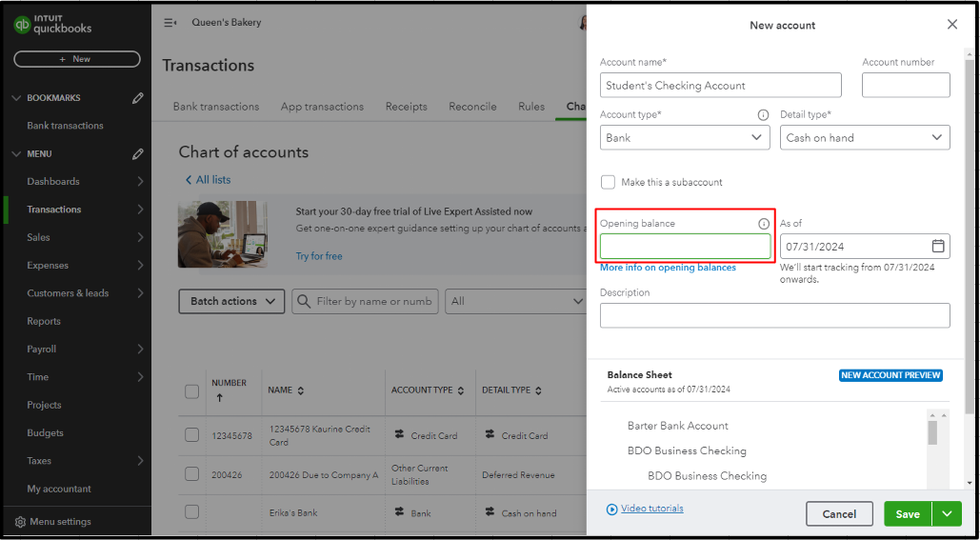Expand the Expenses submenu

(x=140, y=265)
